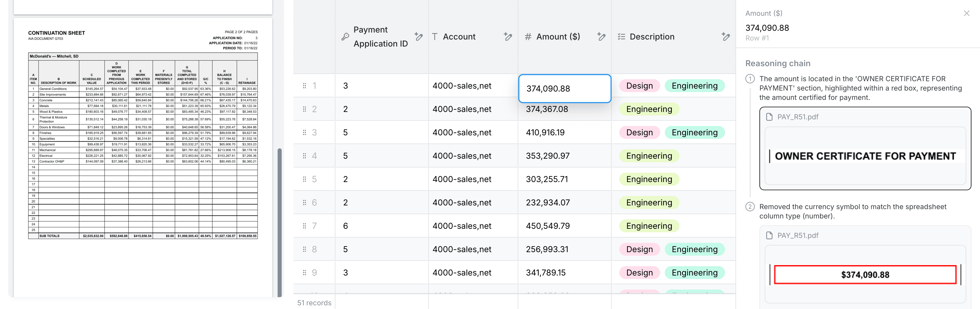Screen dimensions: 980x309
Task: Click the OWNER CERTIFICATE FOR PAYMENT preview
Action: click(865, 156)
